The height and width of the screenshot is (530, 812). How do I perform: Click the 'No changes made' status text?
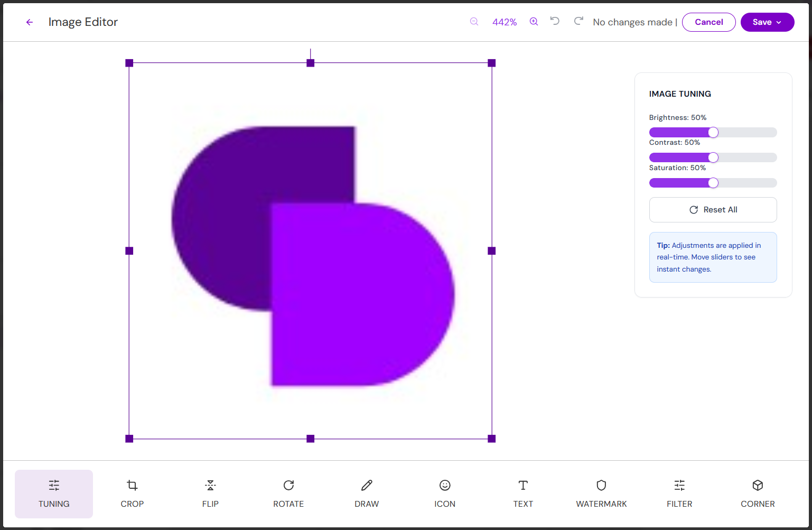pyautogui.click(x=632, y=22)
